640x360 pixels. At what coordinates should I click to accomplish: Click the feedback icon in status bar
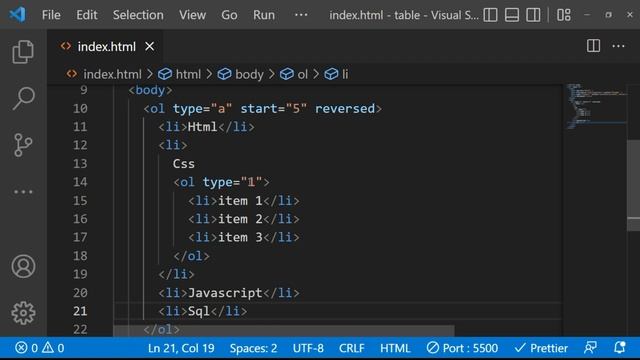590,348
